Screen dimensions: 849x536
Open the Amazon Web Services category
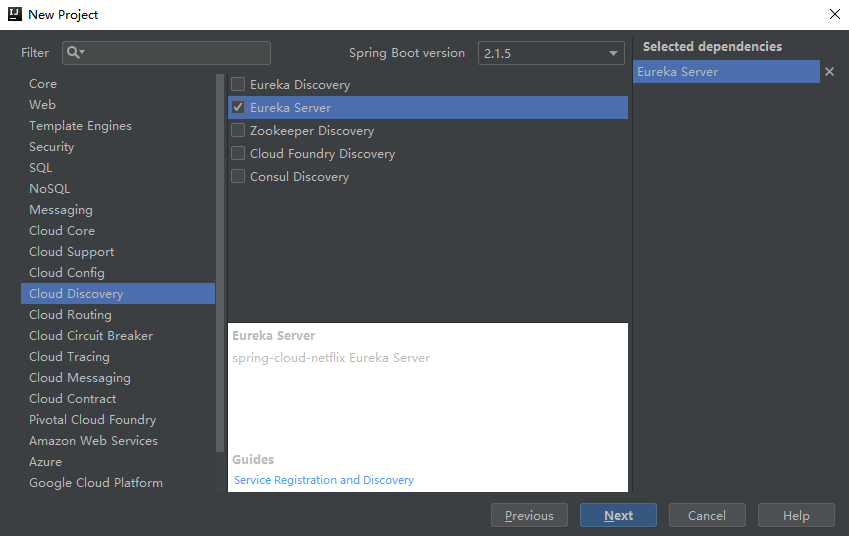118,441
